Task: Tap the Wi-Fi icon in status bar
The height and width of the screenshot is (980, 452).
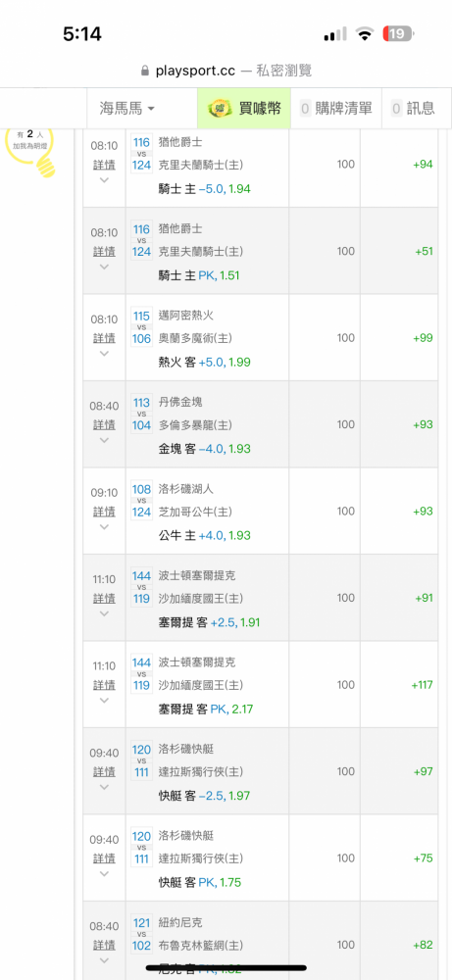Action: click(364, 33)
